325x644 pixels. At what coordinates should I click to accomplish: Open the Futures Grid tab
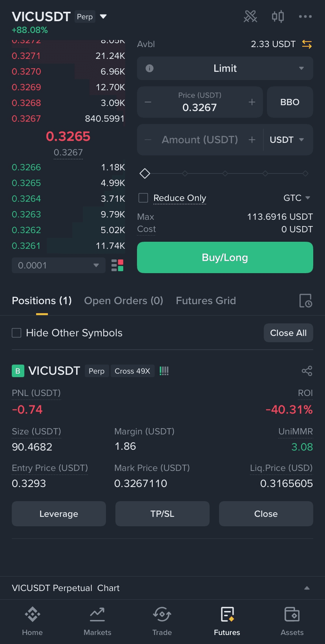coord(206,301)
